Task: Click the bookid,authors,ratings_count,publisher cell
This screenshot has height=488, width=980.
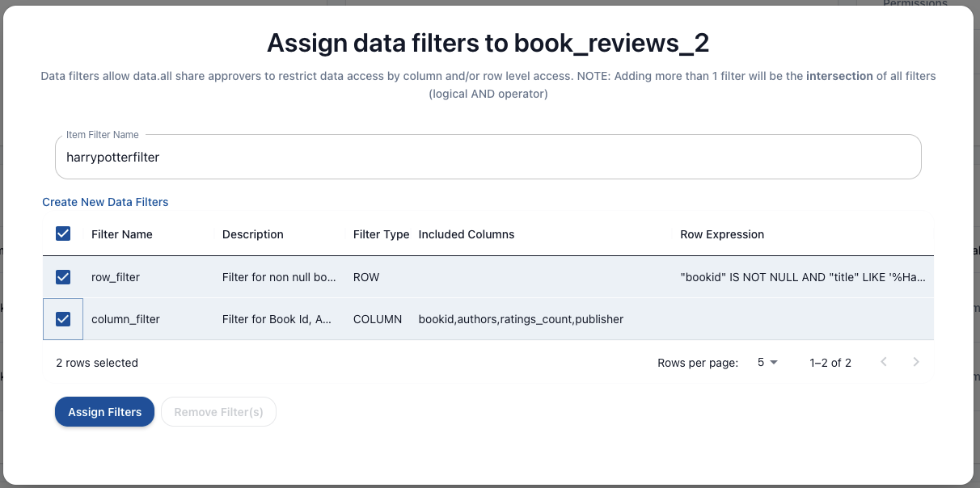Action: coord(542,319)
